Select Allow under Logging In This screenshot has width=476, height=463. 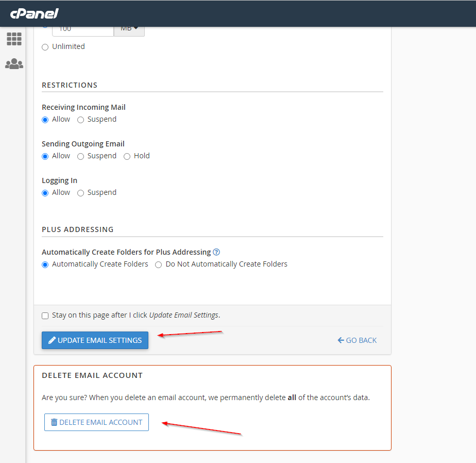(x=45, y=193)
